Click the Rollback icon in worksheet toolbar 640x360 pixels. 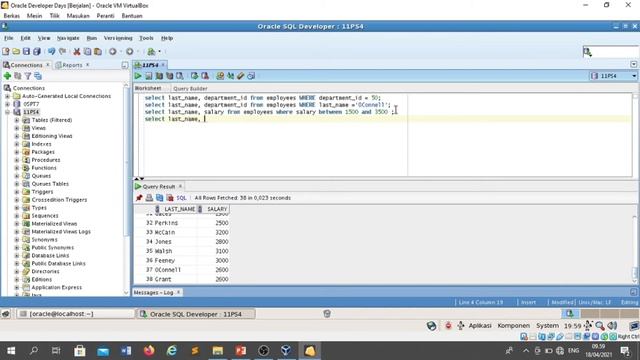click(205, 76)
